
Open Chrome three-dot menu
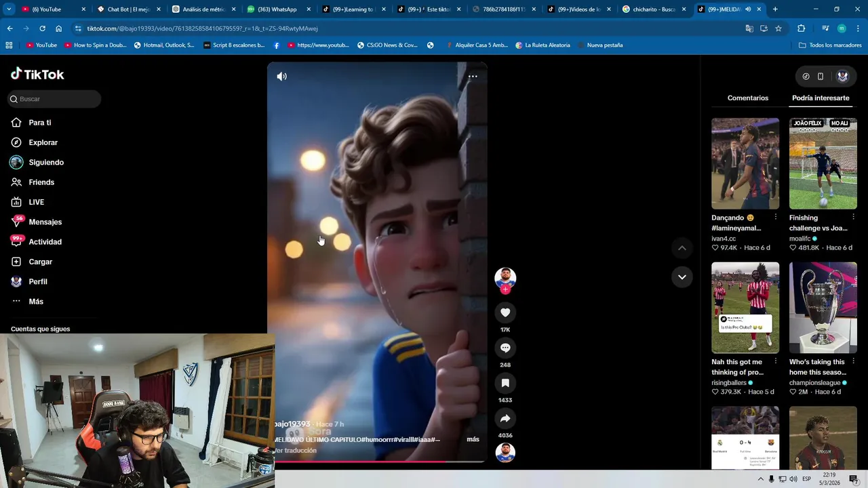857,28
